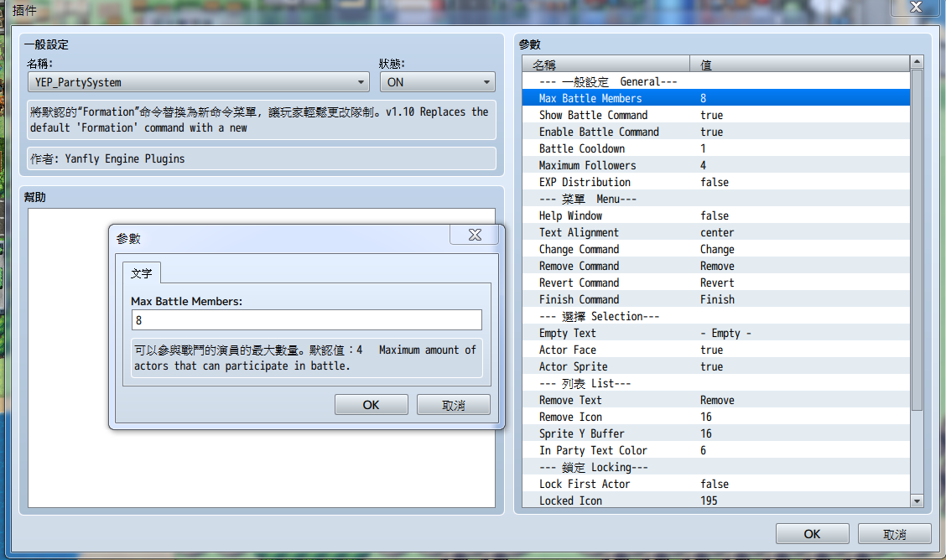The width and height of the screenshot is (946, 560).
Task: Select the Actor Face parameter
Action: (x=716, y=350)
